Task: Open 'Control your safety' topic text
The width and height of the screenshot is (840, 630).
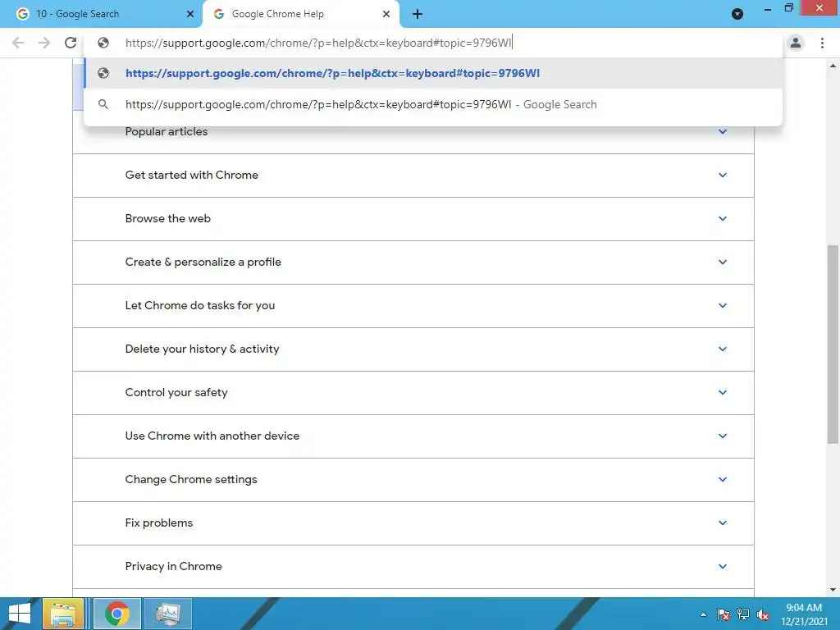Action: (176, 393)
